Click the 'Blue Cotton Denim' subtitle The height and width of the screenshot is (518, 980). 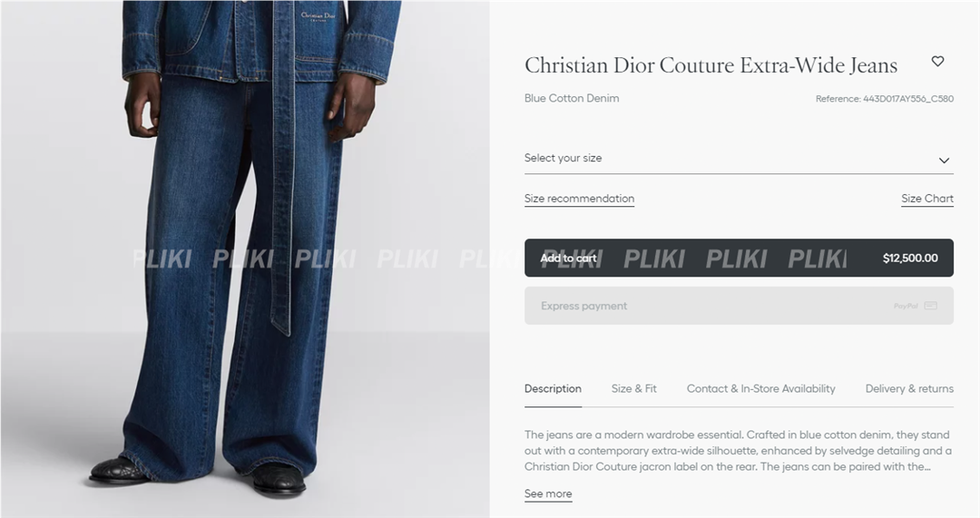pyautogui.click(x=572, y=98)
